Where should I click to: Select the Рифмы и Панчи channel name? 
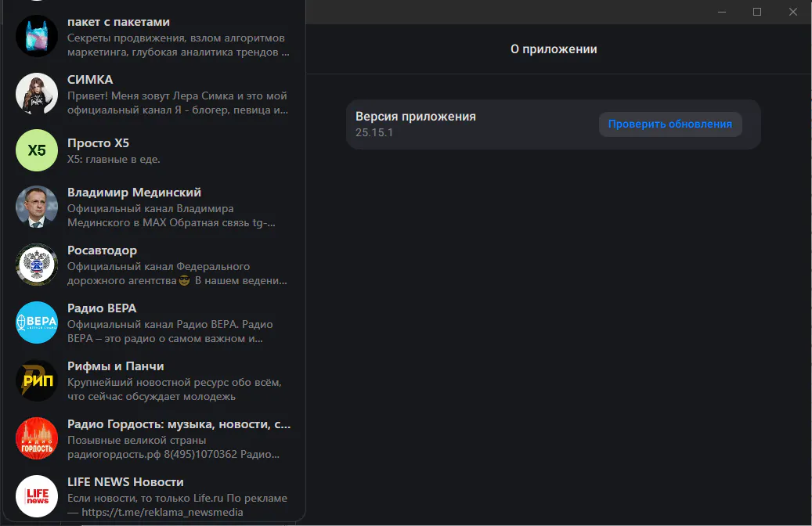115,366
